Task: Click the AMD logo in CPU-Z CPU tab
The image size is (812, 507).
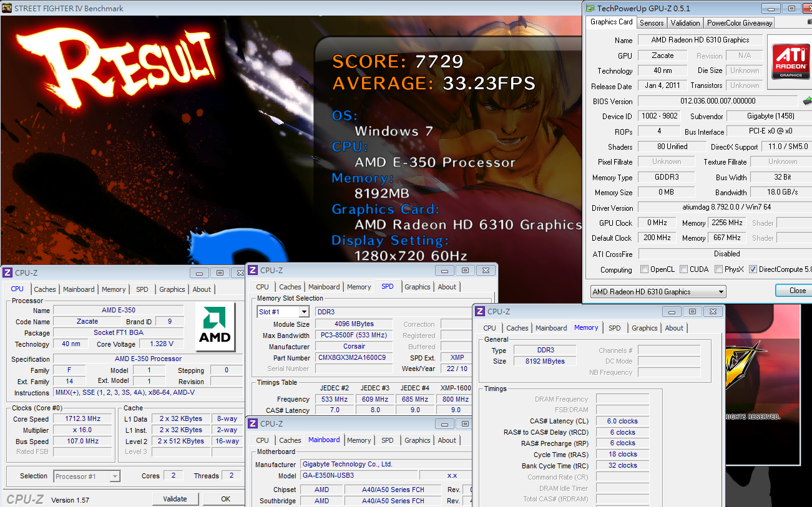Action: 214,327
